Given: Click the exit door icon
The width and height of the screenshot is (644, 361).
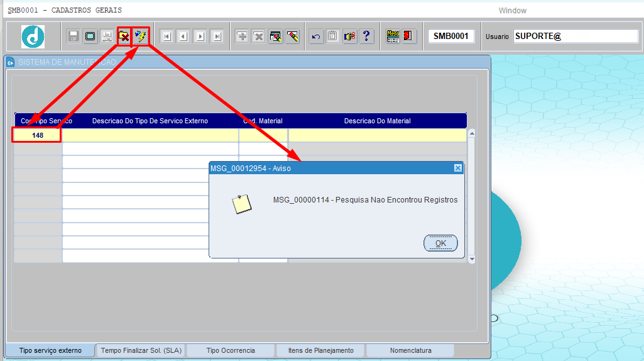Looking at the screenshot, I should click(408, 36).
